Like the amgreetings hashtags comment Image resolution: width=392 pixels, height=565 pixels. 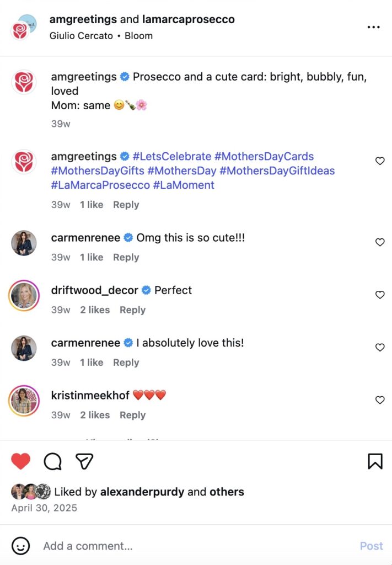pyautogui.click(x=380, y=161)
